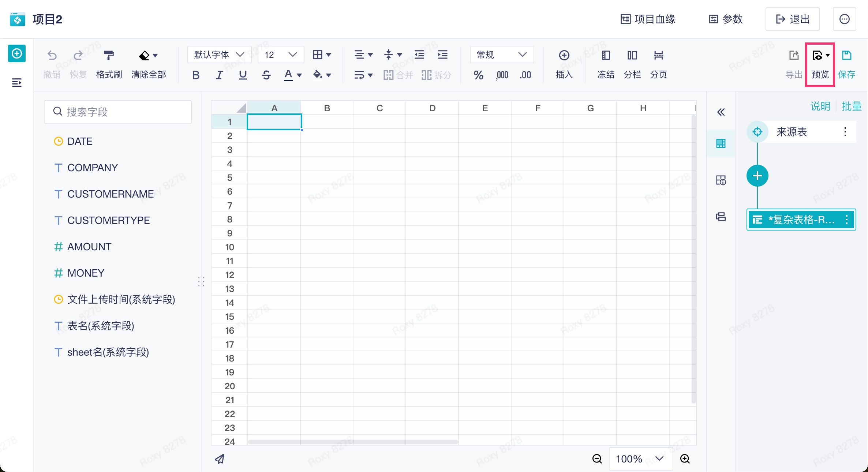Open 项目血缘 project lineage
Image resolution: width=868 pixels, height=472 pixels.
click(x=648, y=19)
